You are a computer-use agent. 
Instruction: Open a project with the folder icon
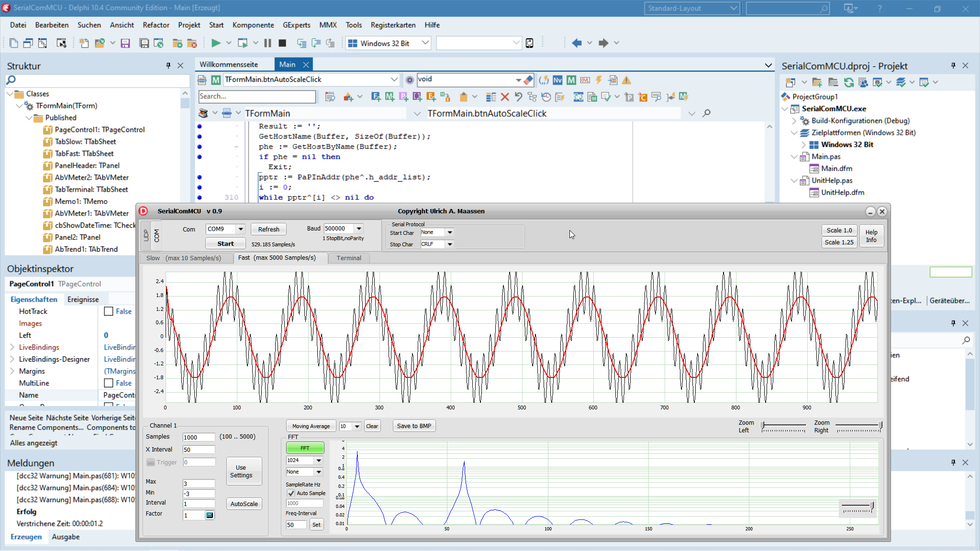(x=100, y=43)
